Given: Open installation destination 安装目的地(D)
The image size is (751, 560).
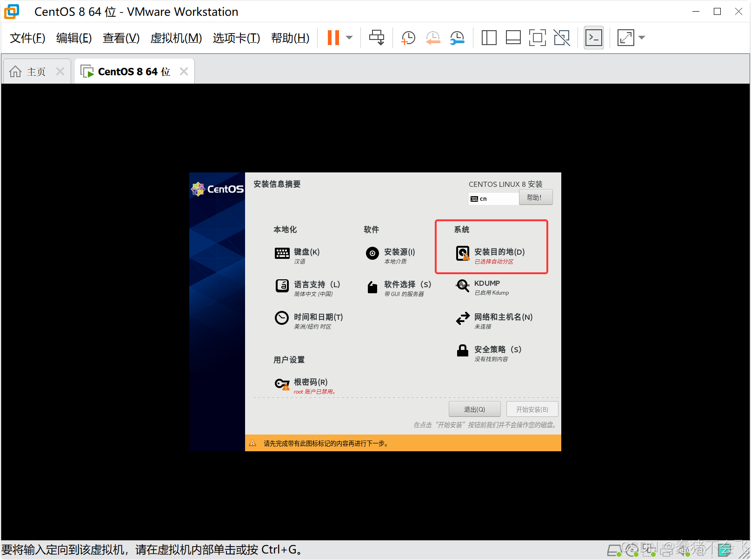Looking at the screenshot, I should click(x=491, y=255).
